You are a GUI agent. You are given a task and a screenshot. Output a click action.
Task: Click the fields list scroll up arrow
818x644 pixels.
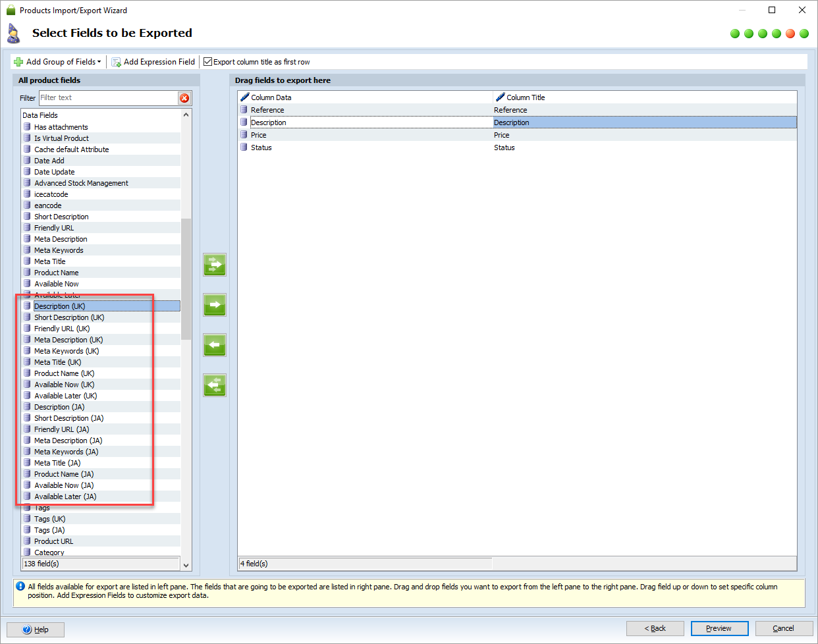(186, 115)
